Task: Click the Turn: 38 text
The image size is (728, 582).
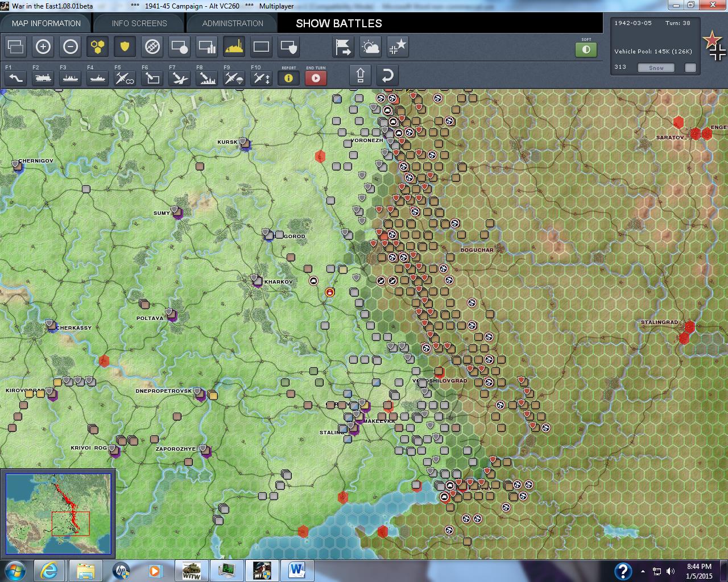Action: (678, 23)
